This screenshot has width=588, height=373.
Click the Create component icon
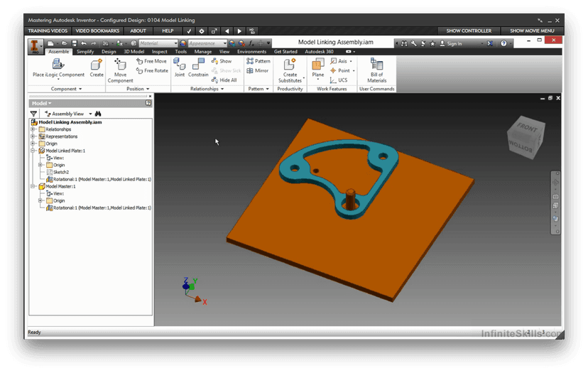pyautogui.click(x=97, y=65)
